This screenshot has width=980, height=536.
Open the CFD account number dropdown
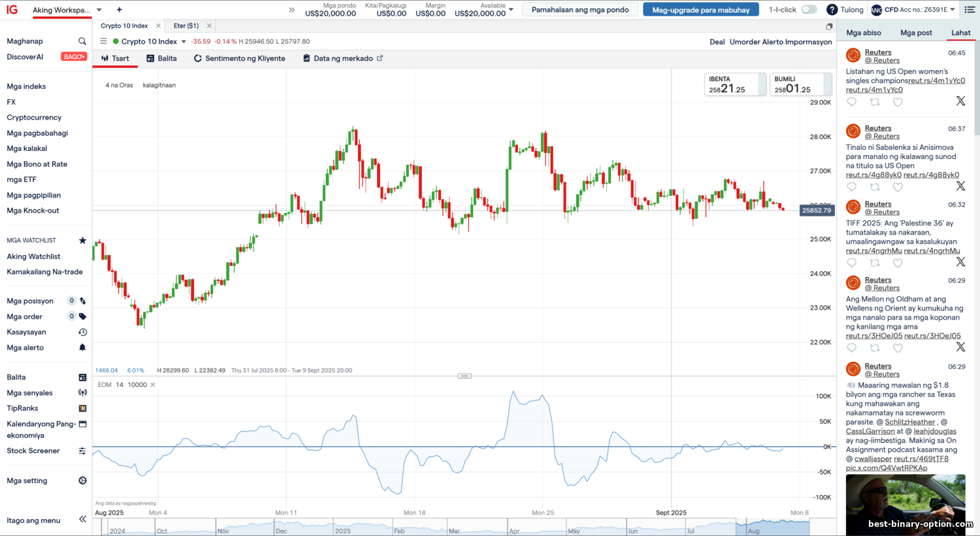pyautogui.click(x=953, y=10)
